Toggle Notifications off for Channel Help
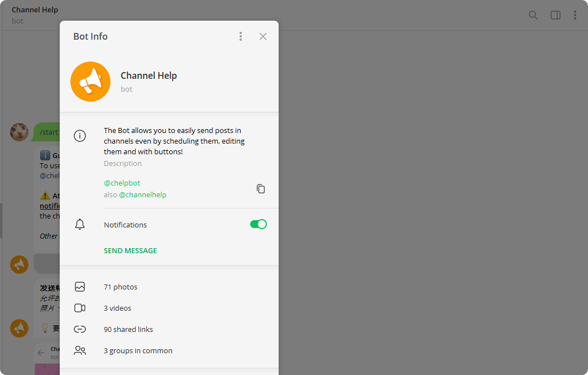 [259, 224]
